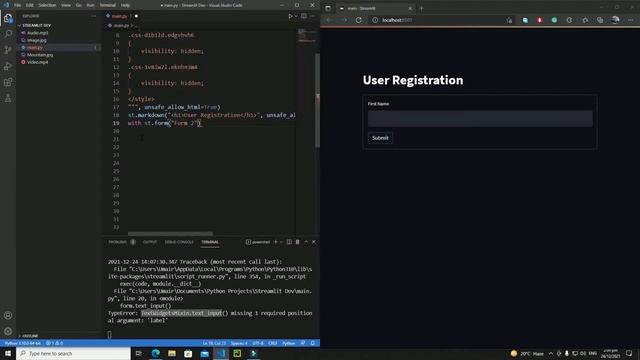
Task: Open the Testing flask view
Action: (8, 98)
